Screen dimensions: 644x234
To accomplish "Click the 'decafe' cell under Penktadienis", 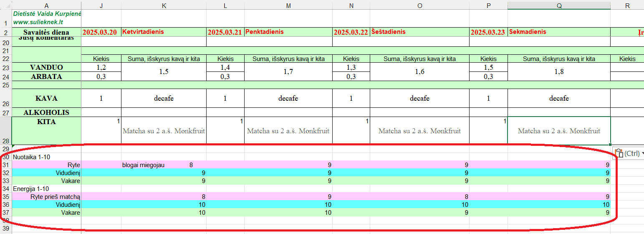I will [288, 99].
